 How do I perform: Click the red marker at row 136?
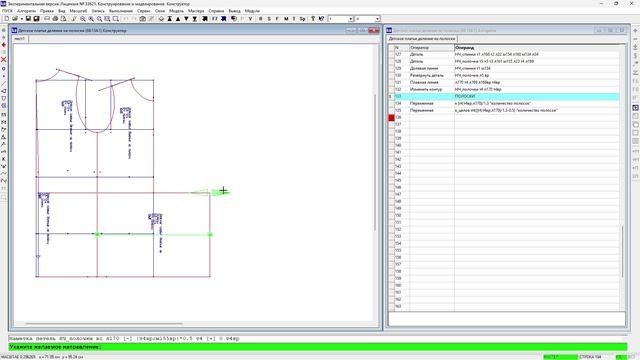click(x=391, y=118)
